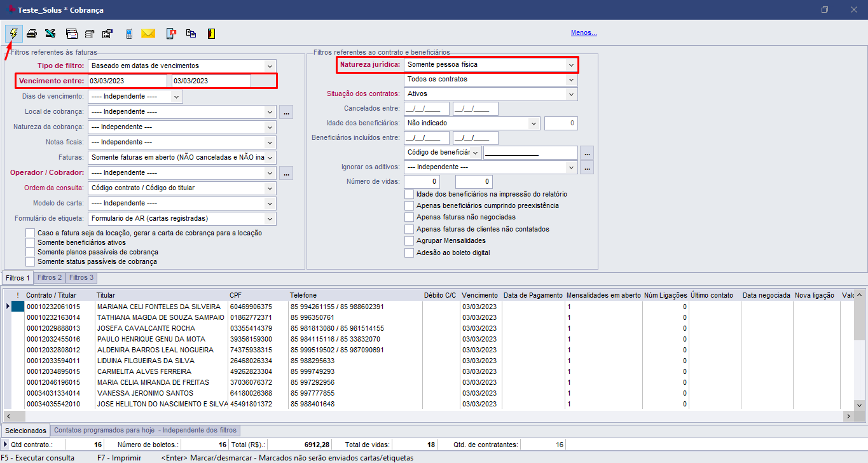Toggle Somente status passíveis de cobrança

point(31,261)
